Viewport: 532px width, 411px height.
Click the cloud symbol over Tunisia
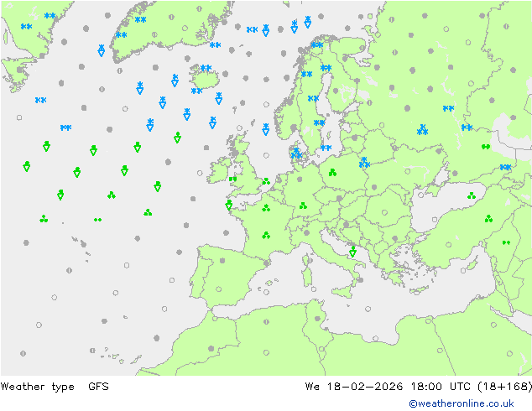click(317, 319)
